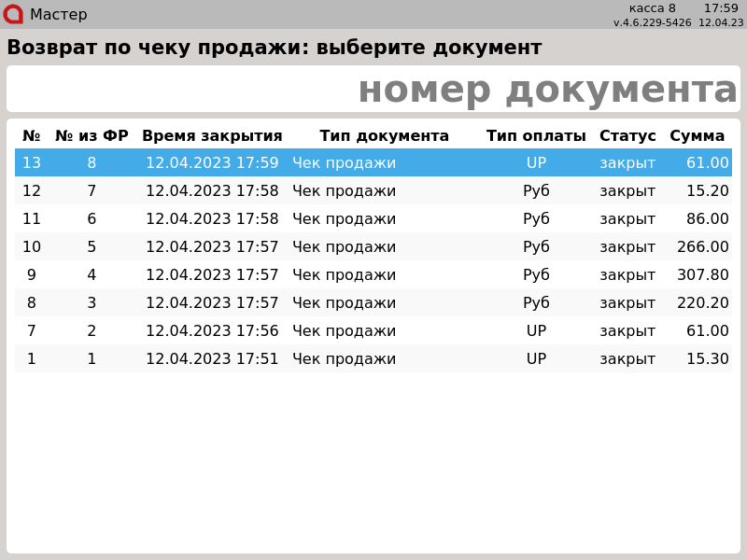The height and width of the screenshot is (560, 747).
Task: Click the 'Тип оплаты' column header
Action: coord(536,136)
